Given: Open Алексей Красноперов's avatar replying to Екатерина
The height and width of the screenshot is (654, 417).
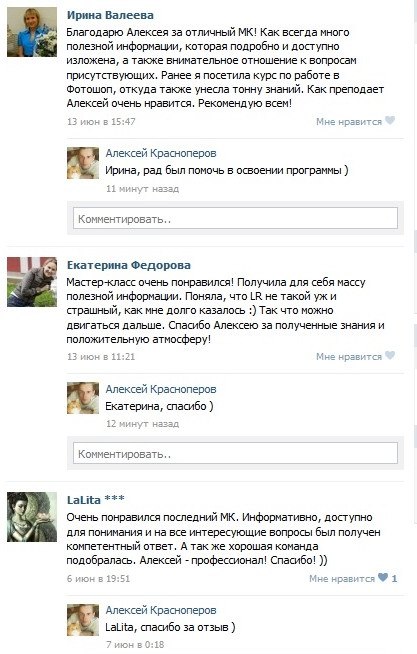Looking at the screenshot, I should (83, 398).
